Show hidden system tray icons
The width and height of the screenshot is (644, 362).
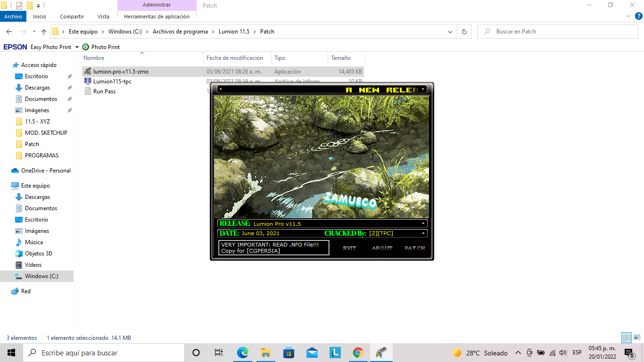(x=518, y=353)
